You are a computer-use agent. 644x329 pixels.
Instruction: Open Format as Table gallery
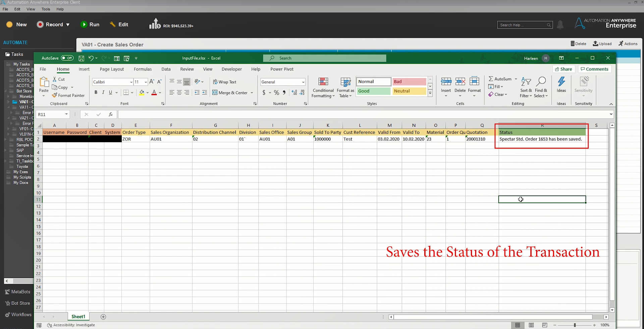tap(345, 88)
